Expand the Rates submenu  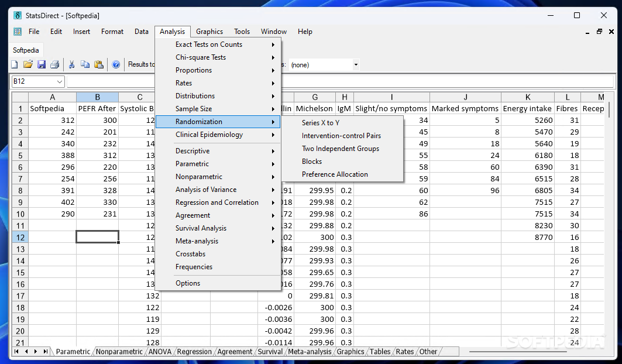coord(218,83)
